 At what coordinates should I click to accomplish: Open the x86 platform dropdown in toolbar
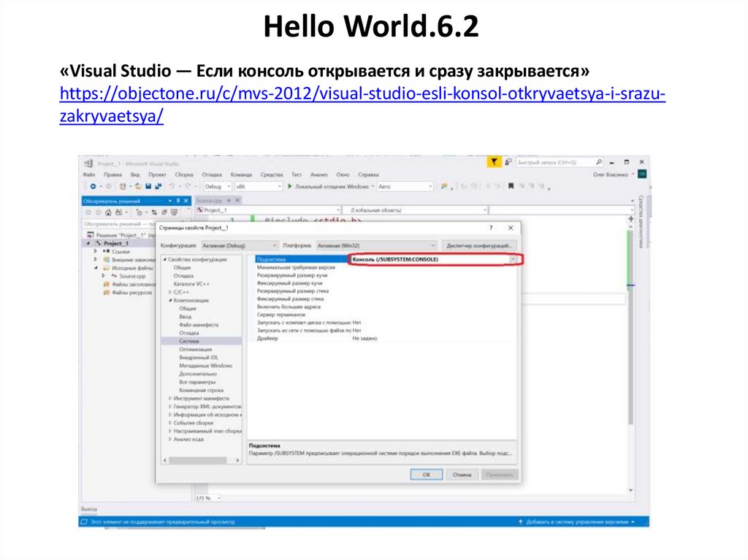(x=259, y=186)
